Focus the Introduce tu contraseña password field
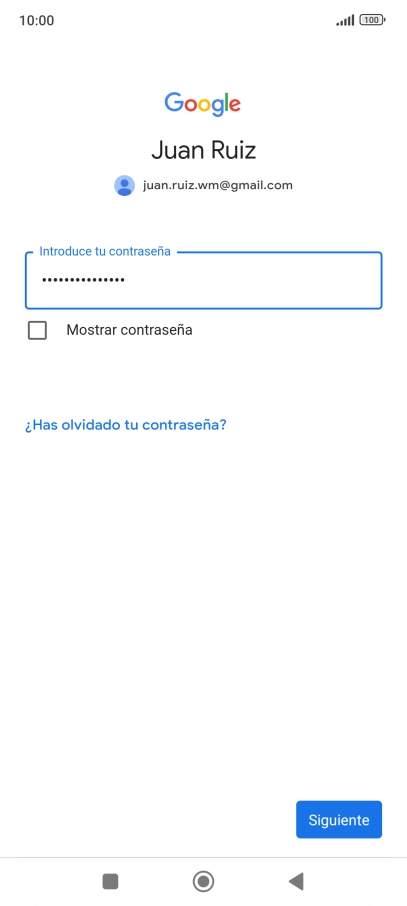Screen dimensions: 407x906 click(204, 280)
